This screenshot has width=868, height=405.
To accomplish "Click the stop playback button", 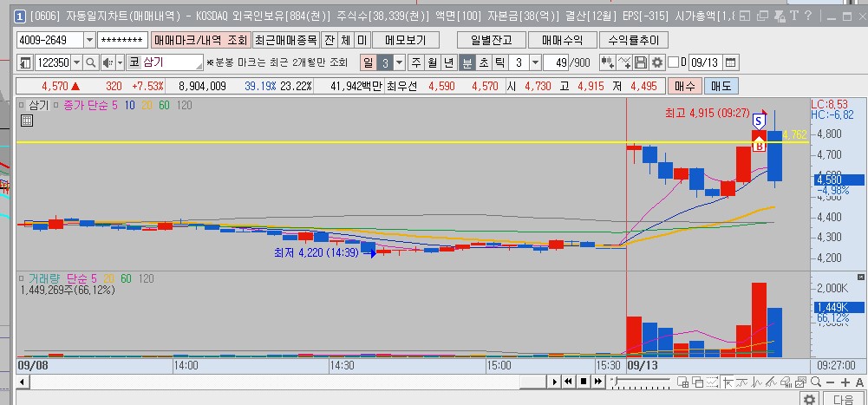I will (x=583, y=382).
